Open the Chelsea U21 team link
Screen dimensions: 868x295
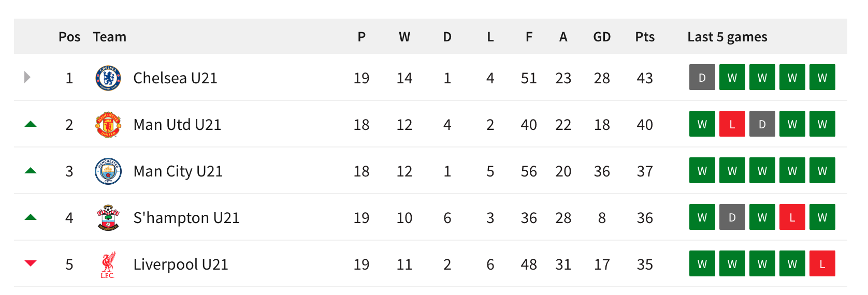(175, 78)
